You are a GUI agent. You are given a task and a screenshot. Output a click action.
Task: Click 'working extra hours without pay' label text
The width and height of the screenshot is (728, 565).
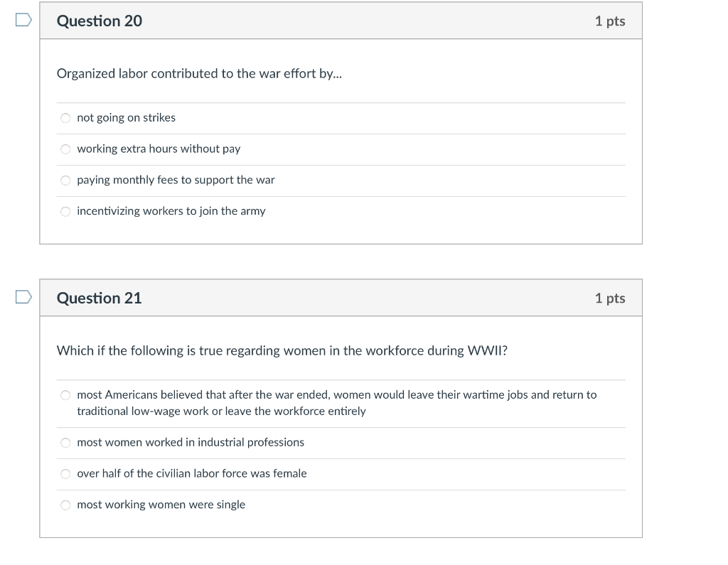pos(159,149)
